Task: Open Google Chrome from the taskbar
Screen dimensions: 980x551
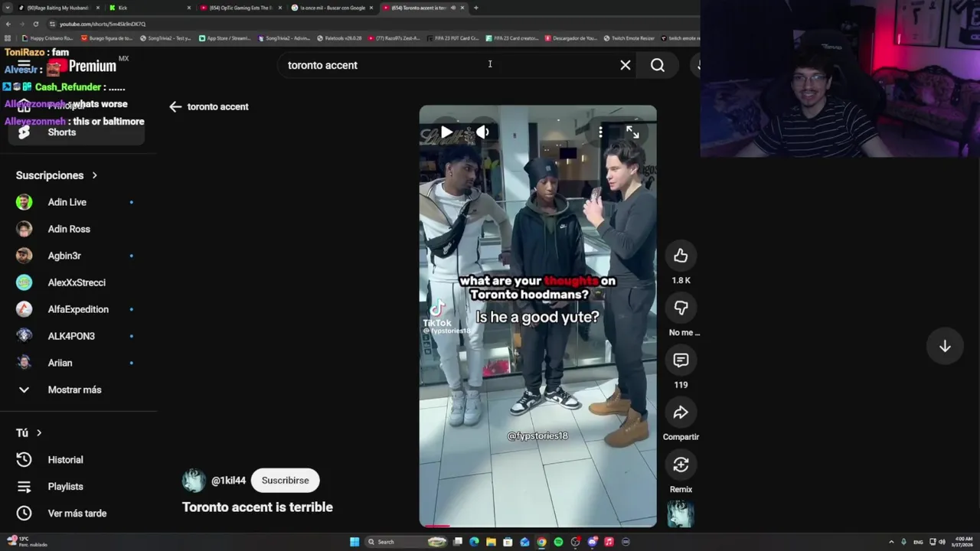Action: 541,542
